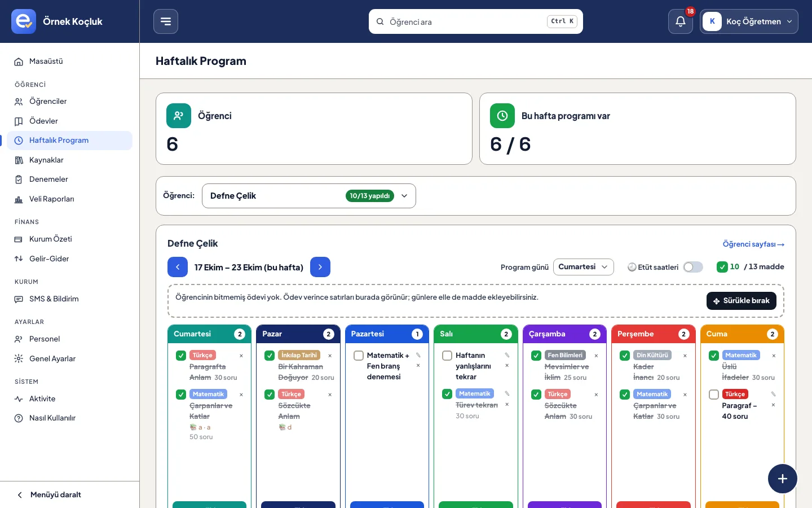Focus the Öğrenci ara search field

pos(476,21)
